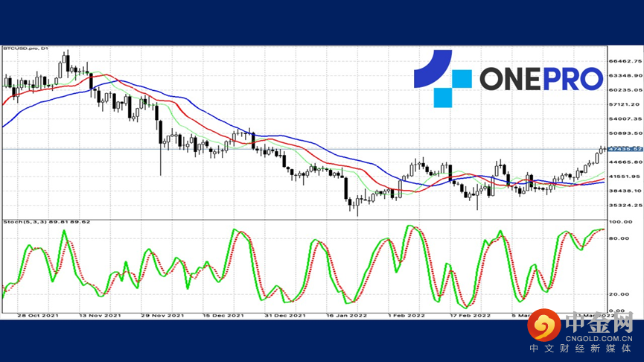Click the 28 Oct 2021 date label
This screenshot has width=644, height=362.
coord(38,316)
